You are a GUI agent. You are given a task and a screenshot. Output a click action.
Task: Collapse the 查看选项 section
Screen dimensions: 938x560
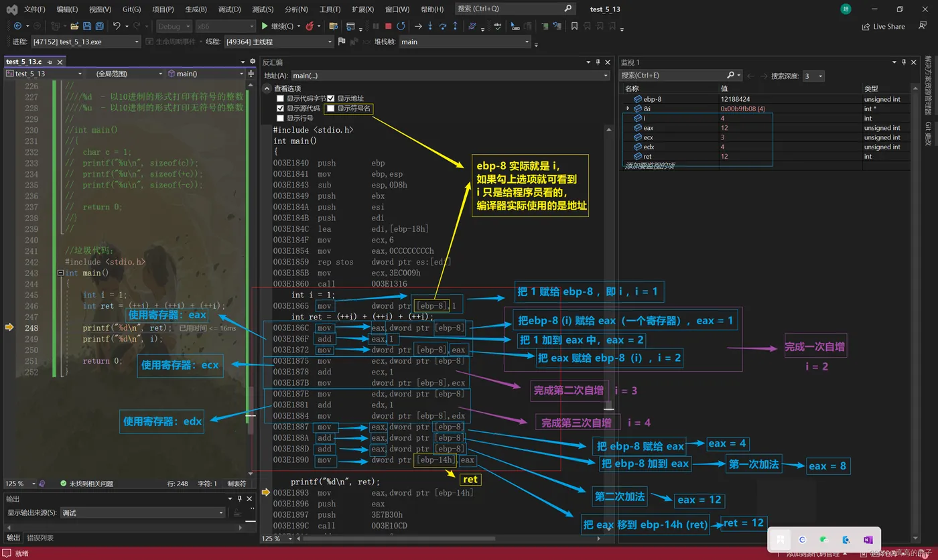pos(267,88)
